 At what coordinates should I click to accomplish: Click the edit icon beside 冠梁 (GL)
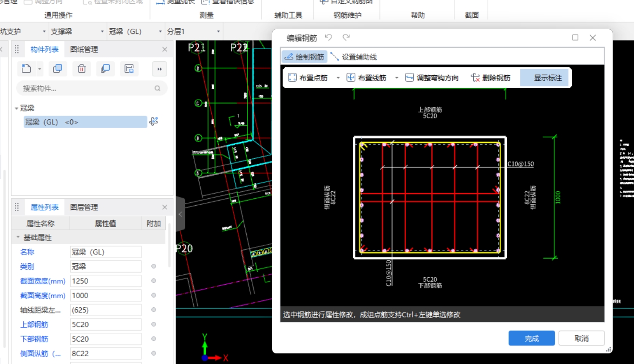[154, 122]
